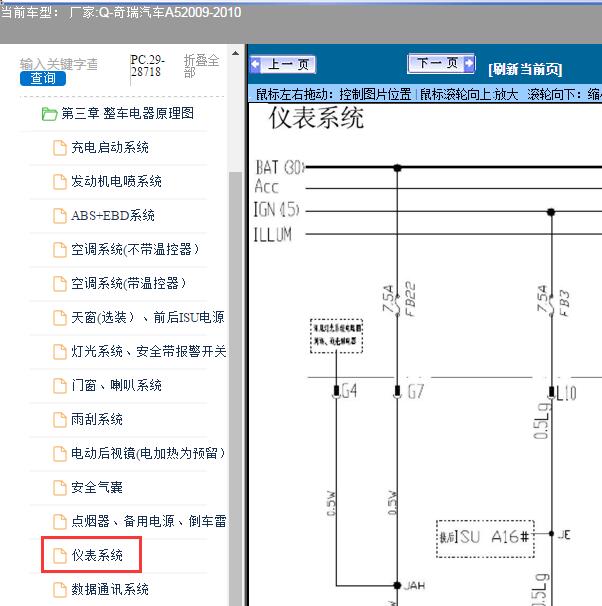Click the ILLUM line label
This screenshot has height=606, width=602.
pyautogui.click(x=272, y=235)
